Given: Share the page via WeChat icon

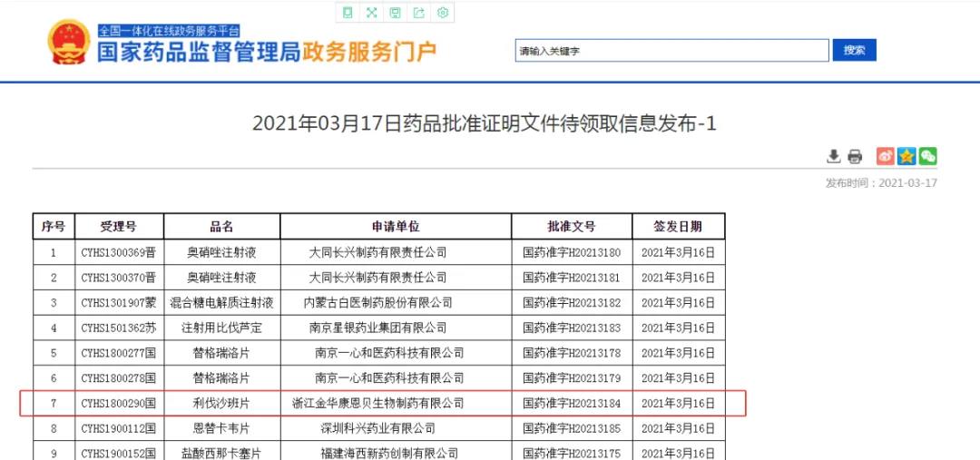Looking at the screenshot, I should point(927,156).
